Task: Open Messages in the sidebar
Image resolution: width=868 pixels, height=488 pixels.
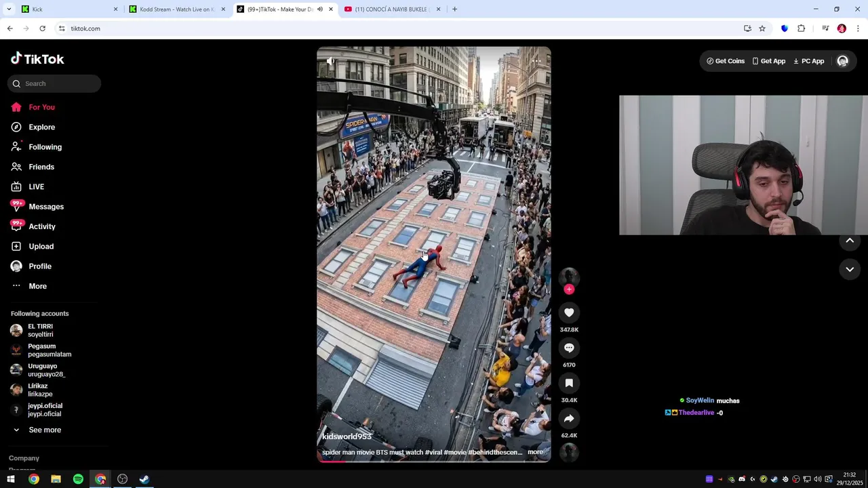Action: click(x=37, y=207)
